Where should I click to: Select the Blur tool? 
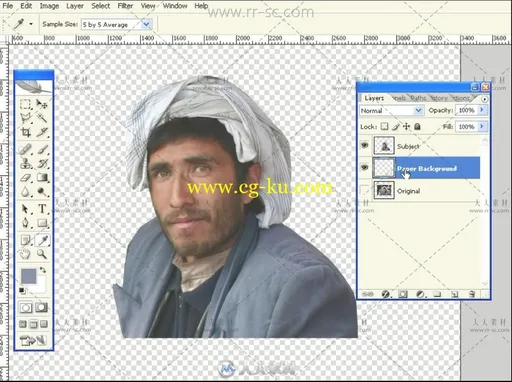click(x=26, y=192)
